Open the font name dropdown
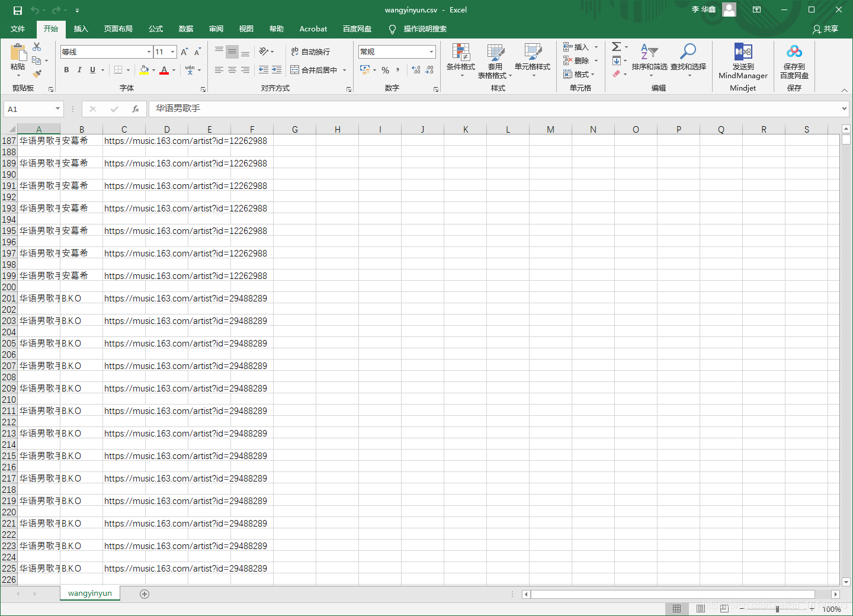Screen dimensions: 853x616 coord(149,52)
